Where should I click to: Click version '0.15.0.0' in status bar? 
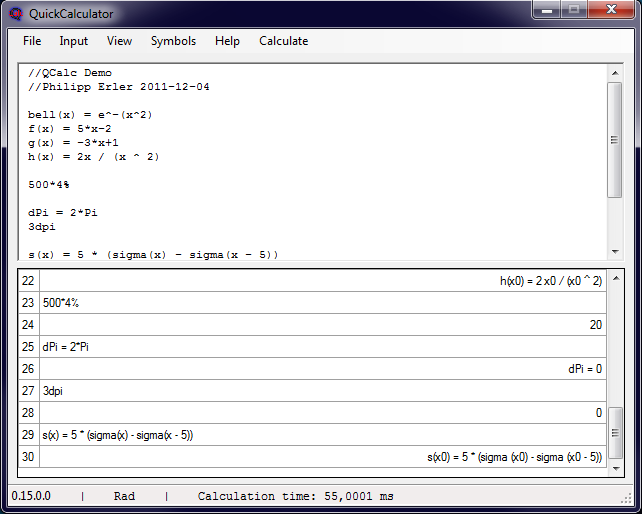click(31, 496)
